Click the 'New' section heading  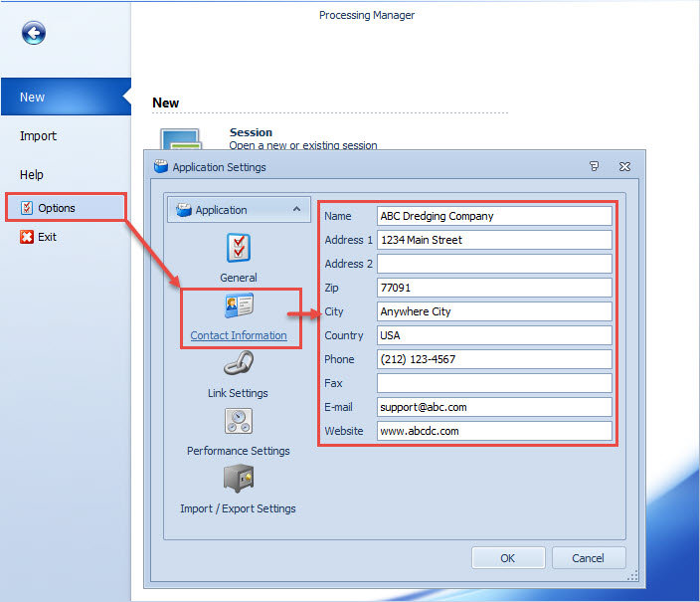166,102
